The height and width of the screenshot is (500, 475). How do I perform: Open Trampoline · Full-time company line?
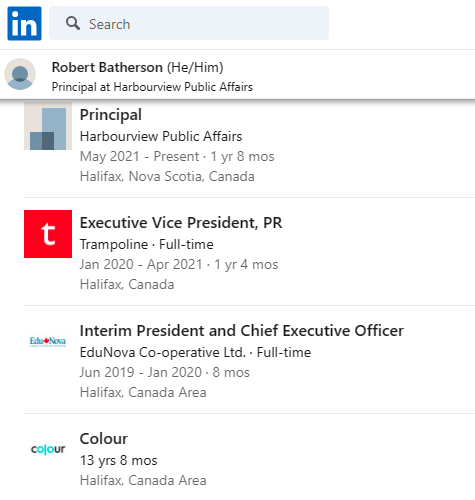coord(147,244)
